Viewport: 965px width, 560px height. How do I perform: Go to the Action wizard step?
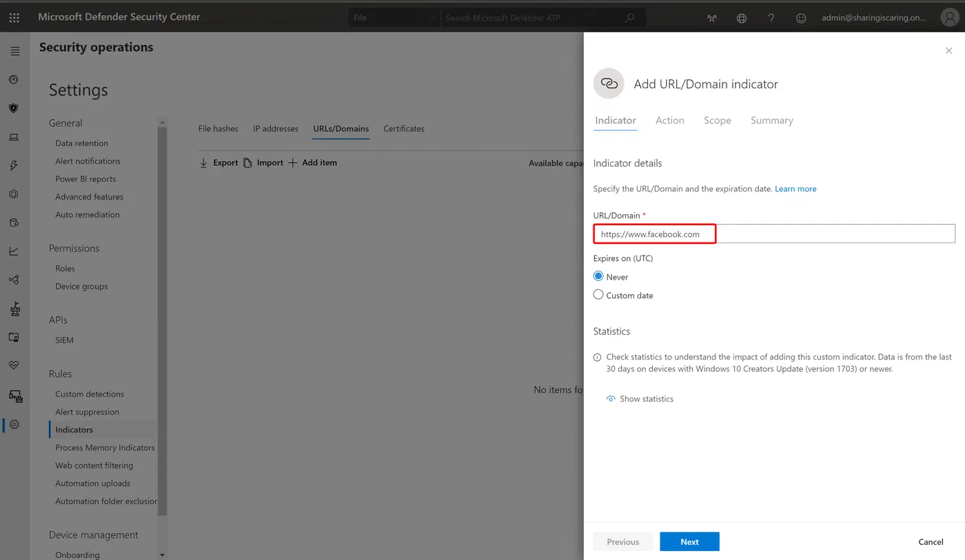click(670, 121)
